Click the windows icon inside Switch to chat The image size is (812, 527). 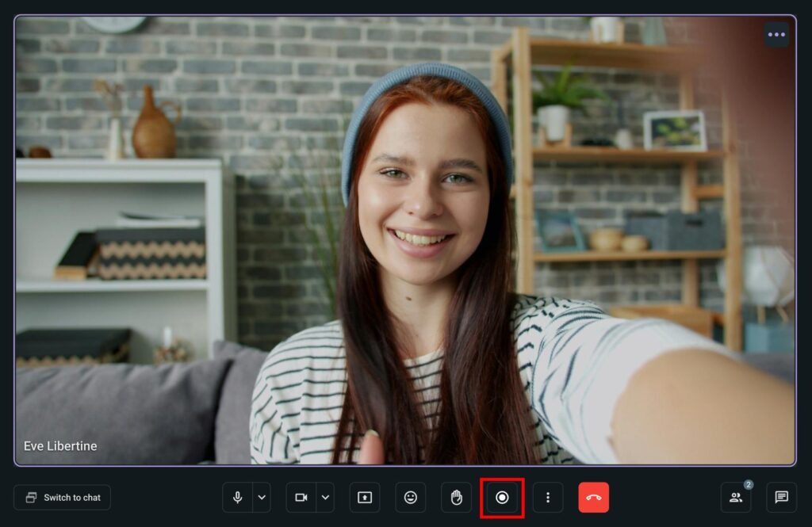[31, 498]
